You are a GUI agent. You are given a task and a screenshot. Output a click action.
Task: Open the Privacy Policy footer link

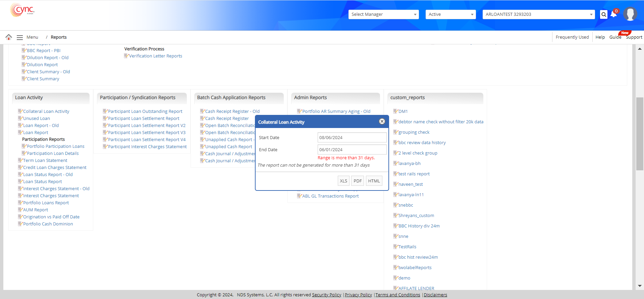click(358, 295)
